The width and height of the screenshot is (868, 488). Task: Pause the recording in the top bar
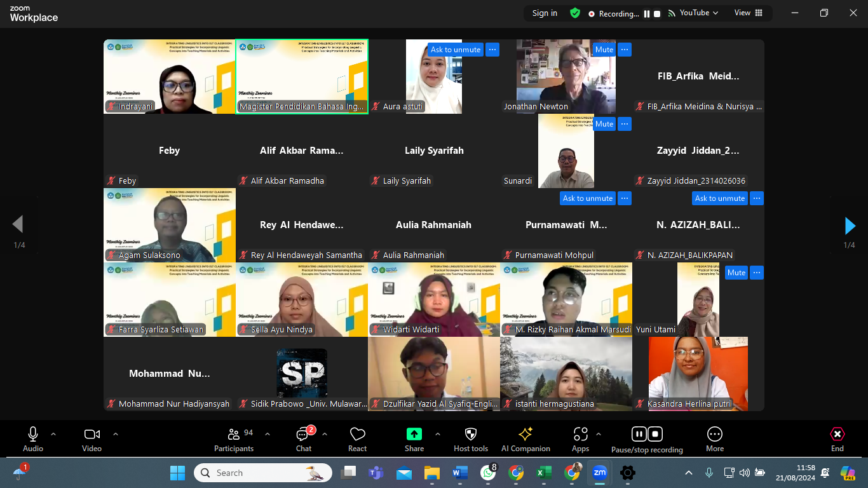(647, 14)
